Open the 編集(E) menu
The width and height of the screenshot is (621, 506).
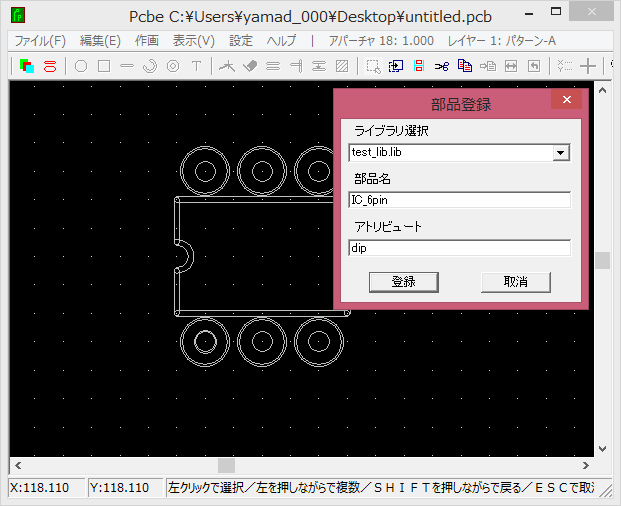[100, 41]
